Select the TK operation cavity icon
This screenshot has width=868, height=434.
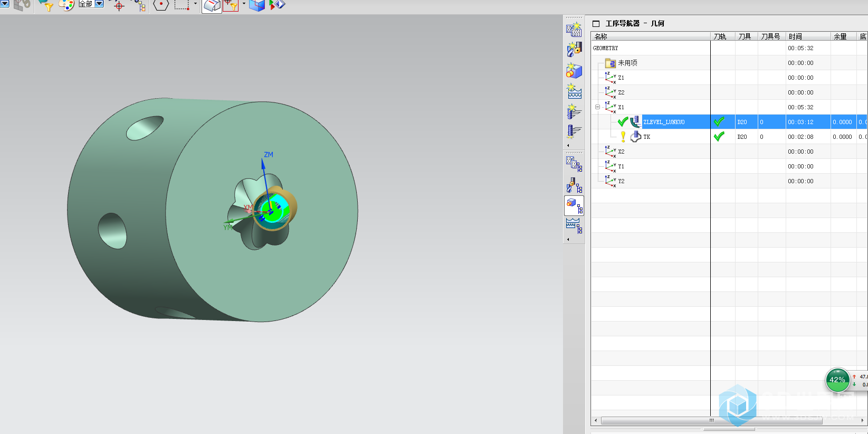636,137
